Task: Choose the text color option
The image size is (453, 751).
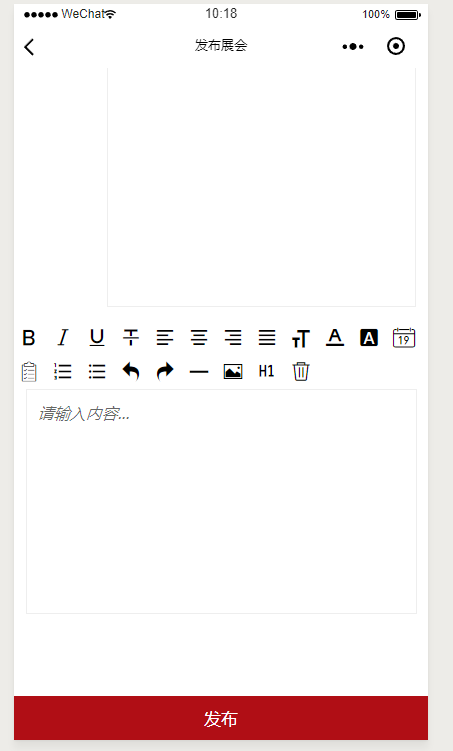Action: 335,338
